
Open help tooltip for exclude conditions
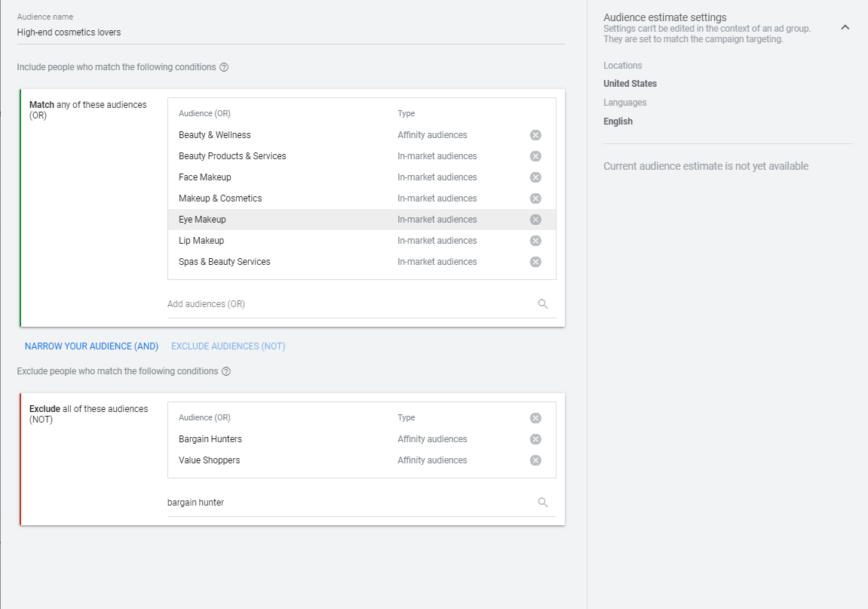226,371
